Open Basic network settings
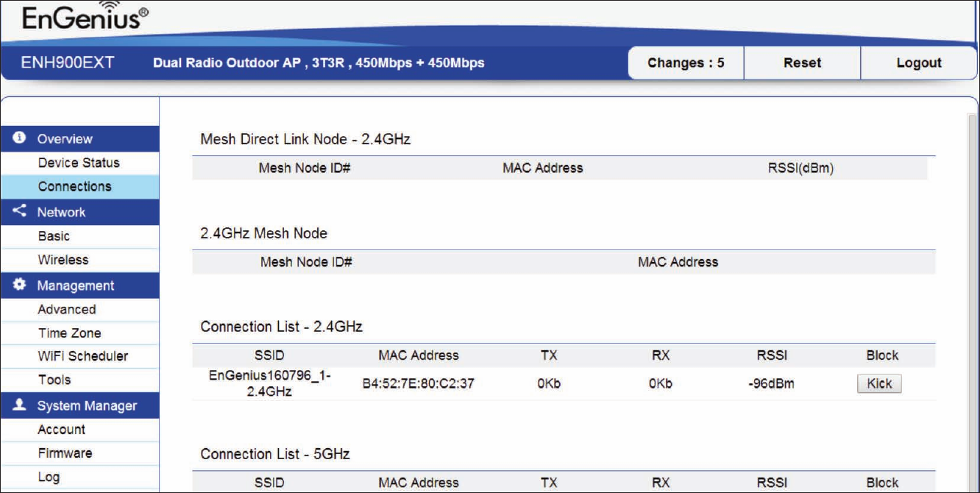The height and width of the screenshot is (493, 980). click(54, 236)
